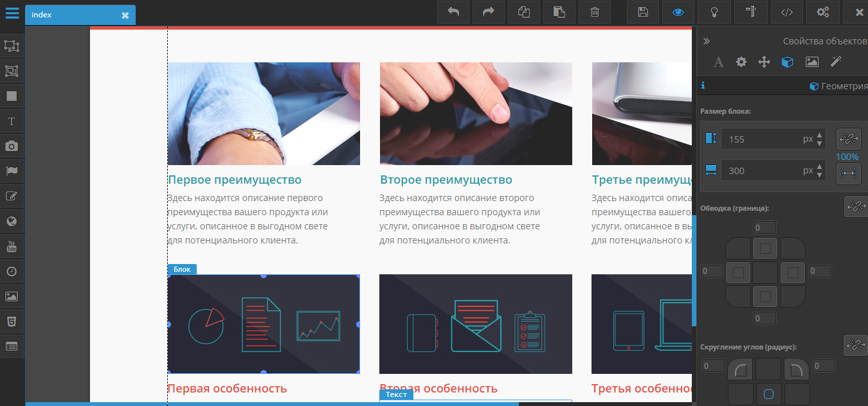Select the flag tool in sidebar
Screen dimensions: 868x406
tap(12, 172)
